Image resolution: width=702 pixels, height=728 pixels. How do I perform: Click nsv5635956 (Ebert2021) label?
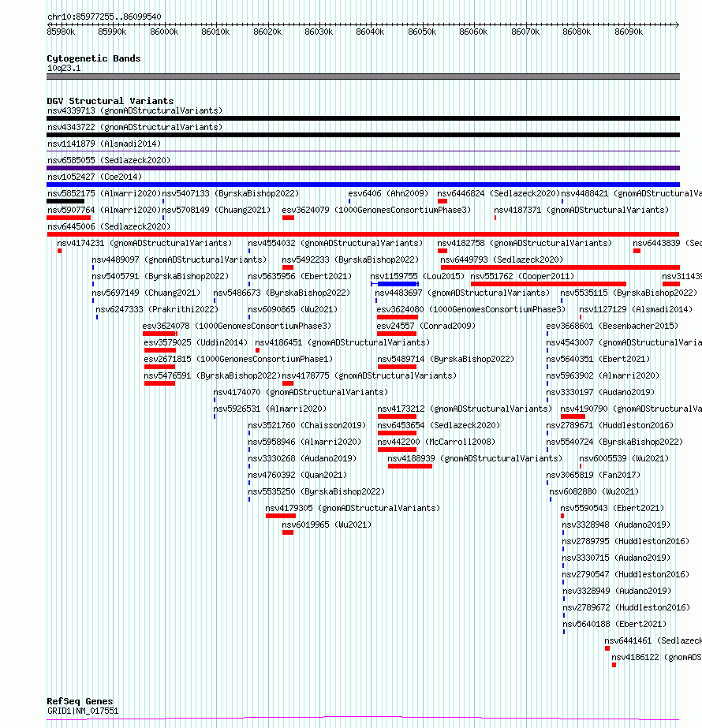click(300, 276)
